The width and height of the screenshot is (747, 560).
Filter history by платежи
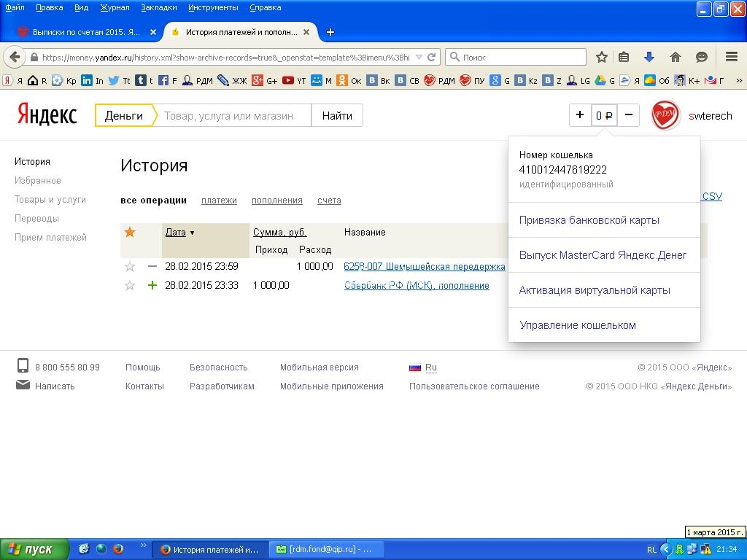tap(219, 201)
